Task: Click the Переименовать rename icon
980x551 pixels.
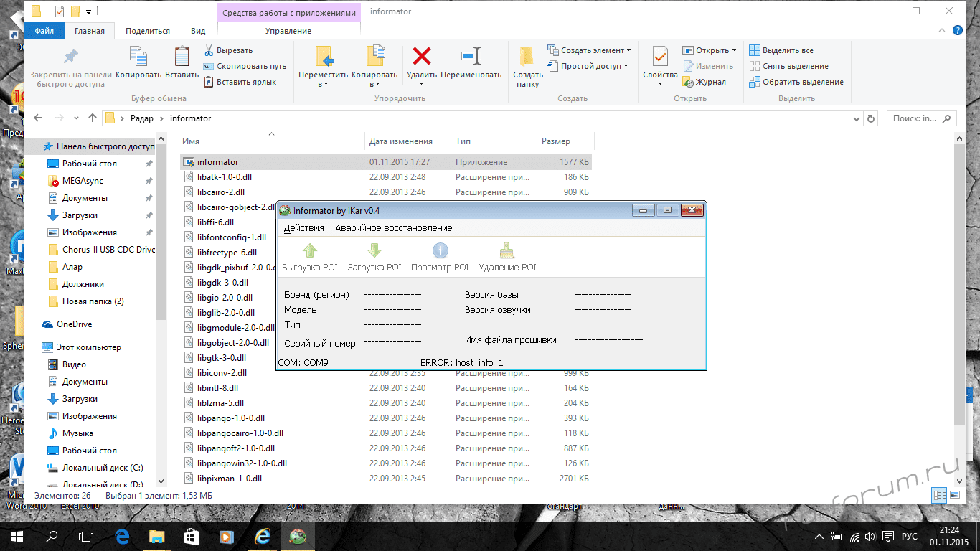Action: pyautogui.click(x=471, y=57)
